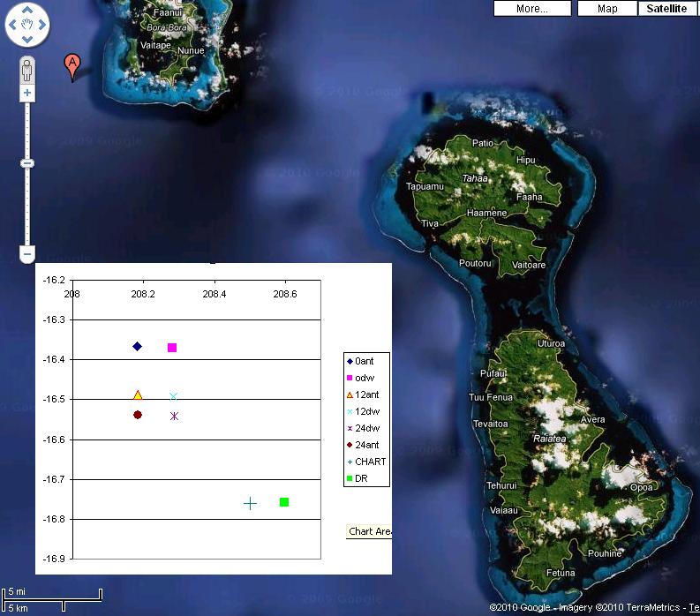Select the DR green square data point
700x616 pixels.
click(284, 502)
